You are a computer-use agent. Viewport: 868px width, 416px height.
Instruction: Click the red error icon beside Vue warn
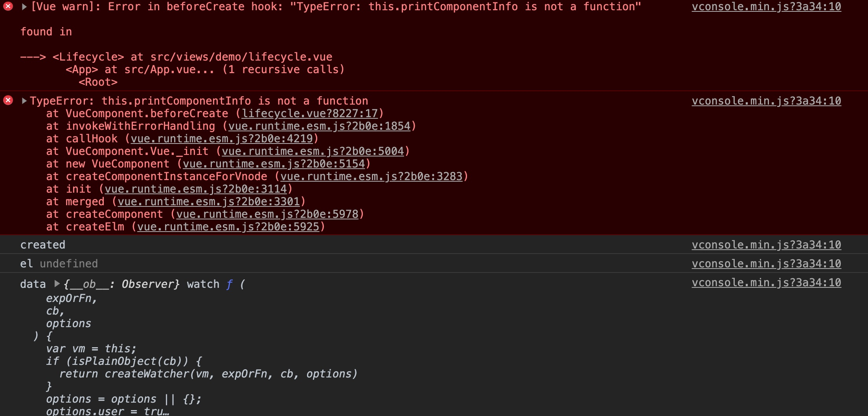[8, 6]
